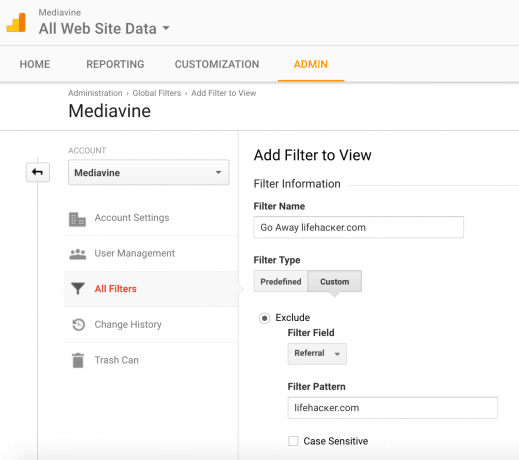
Task: Click the back arrow button beside Account
Action: pos(38,172)
